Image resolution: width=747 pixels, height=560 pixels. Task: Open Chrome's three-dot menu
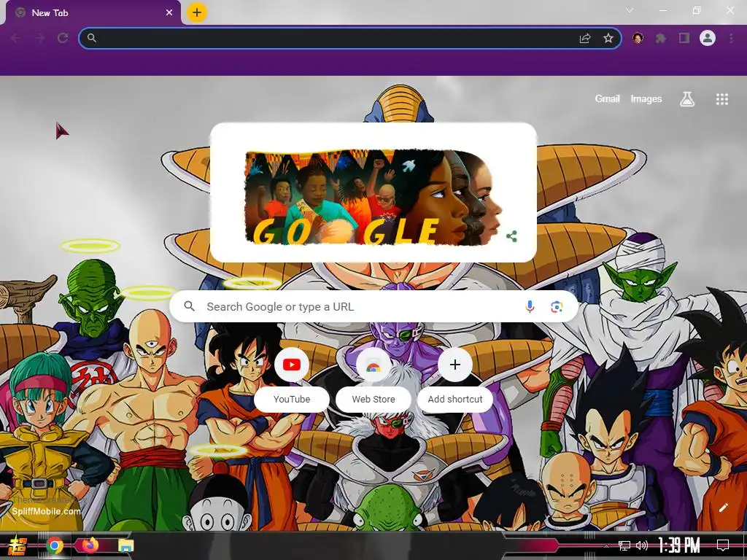point(731,38)
